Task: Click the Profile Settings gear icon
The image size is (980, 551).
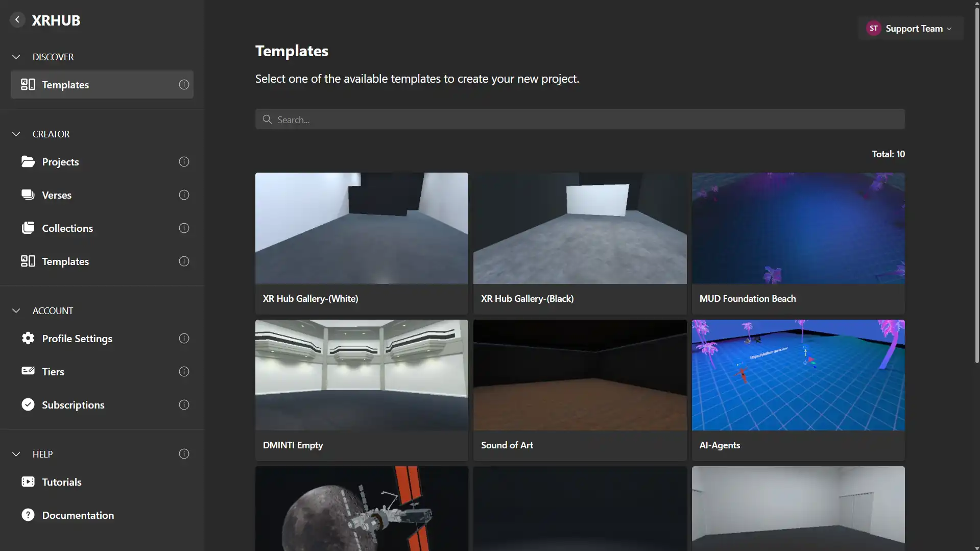Action: (28, 338)
